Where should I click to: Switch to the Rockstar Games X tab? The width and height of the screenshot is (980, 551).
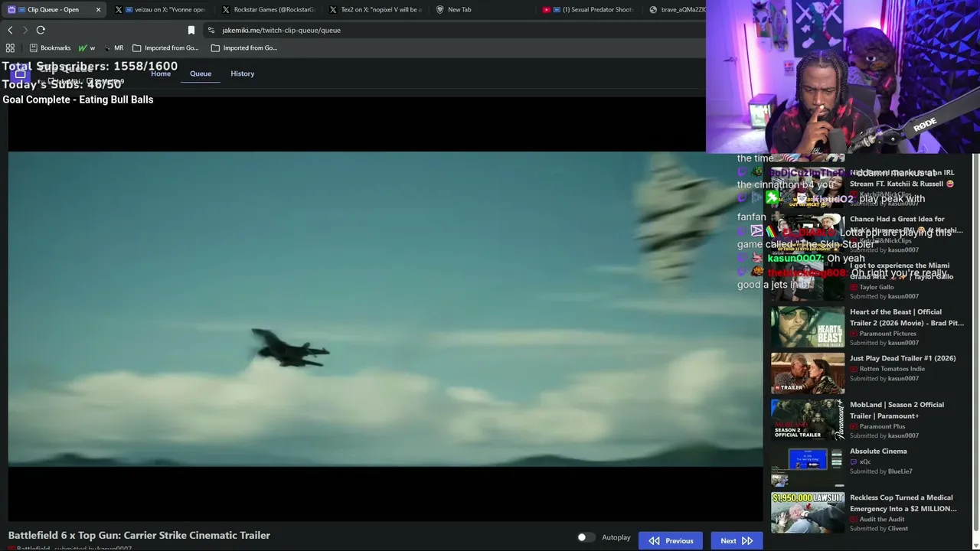pos(268,10)
